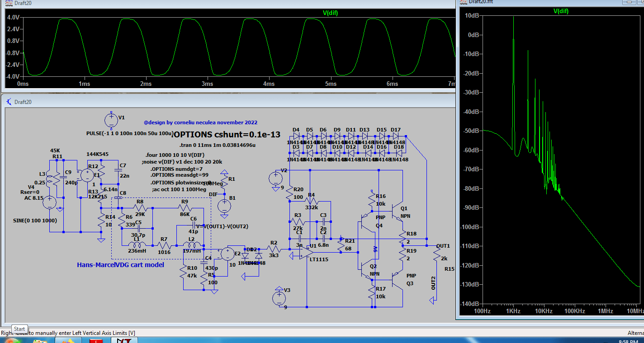
Task: Click the @design by corneliu neculea comment
Action: [x=201, y=122]
